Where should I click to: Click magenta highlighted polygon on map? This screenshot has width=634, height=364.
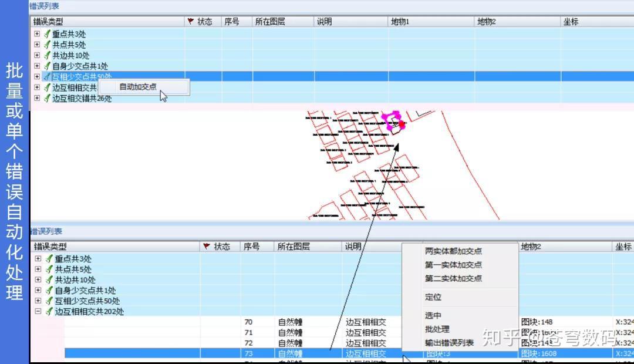coord(393,122)
